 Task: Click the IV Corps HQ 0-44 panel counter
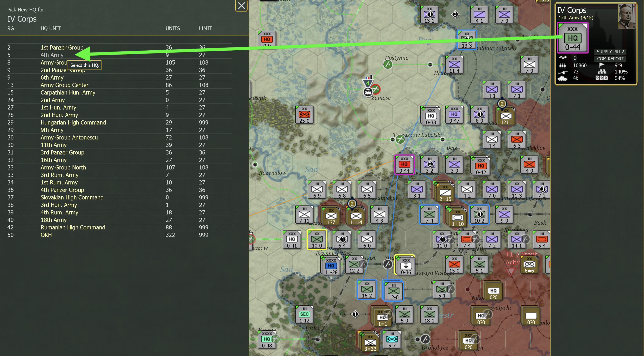click(573, 38)
